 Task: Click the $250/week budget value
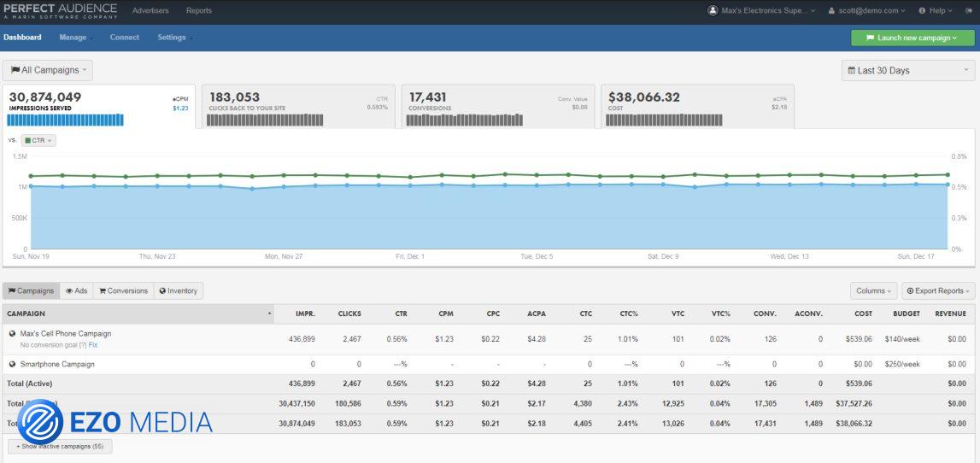click(902, 364)
